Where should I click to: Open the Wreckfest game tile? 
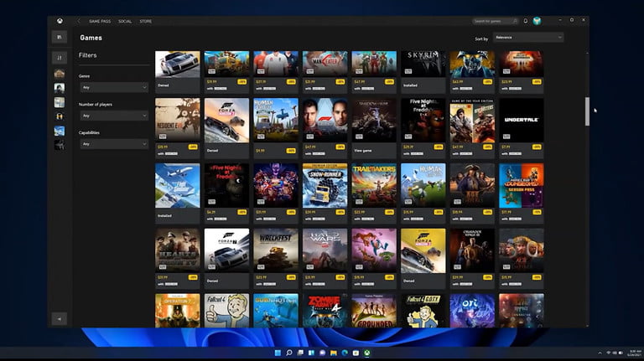point(276,250)
